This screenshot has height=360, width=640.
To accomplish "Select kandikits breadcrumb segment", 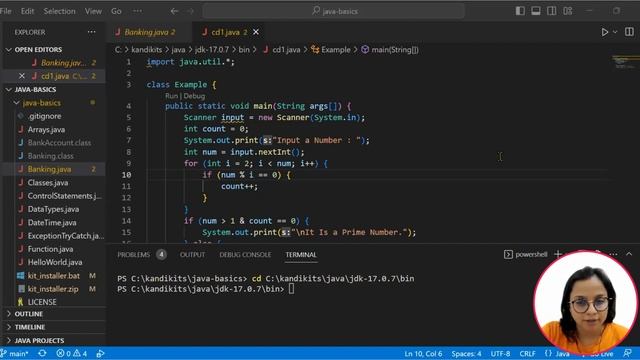I will [147, 50].
